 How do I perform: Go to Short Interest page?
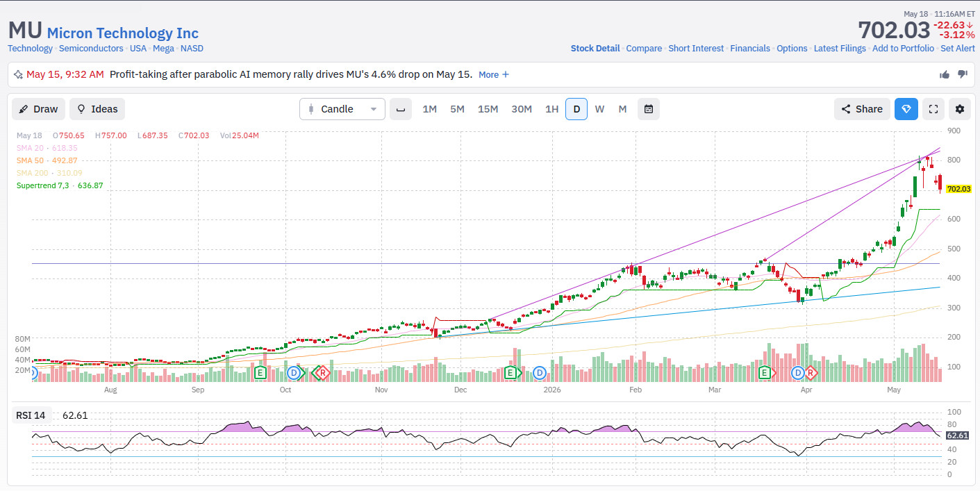tap(696, 49)
